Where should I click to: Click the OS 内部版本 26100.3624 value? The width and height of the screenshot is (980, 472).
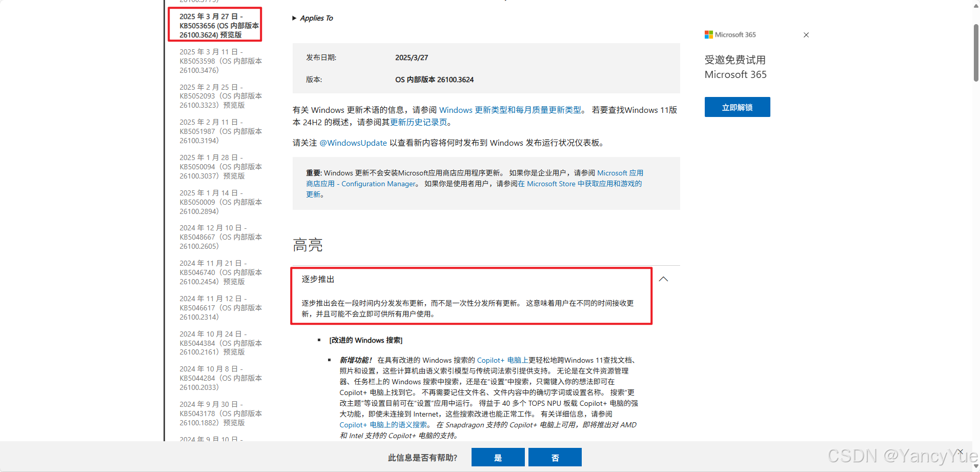pyautogui.click(x=434, y=80)
